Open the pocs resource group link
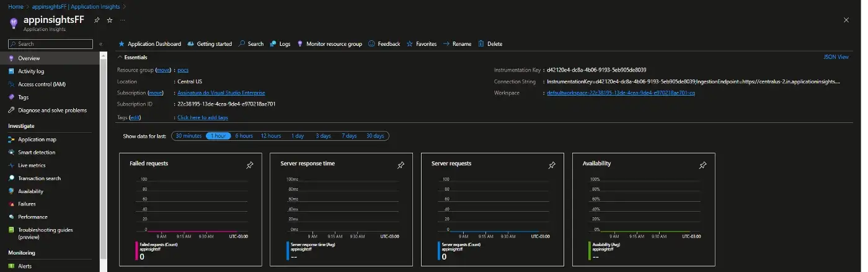 coord(183,70)
